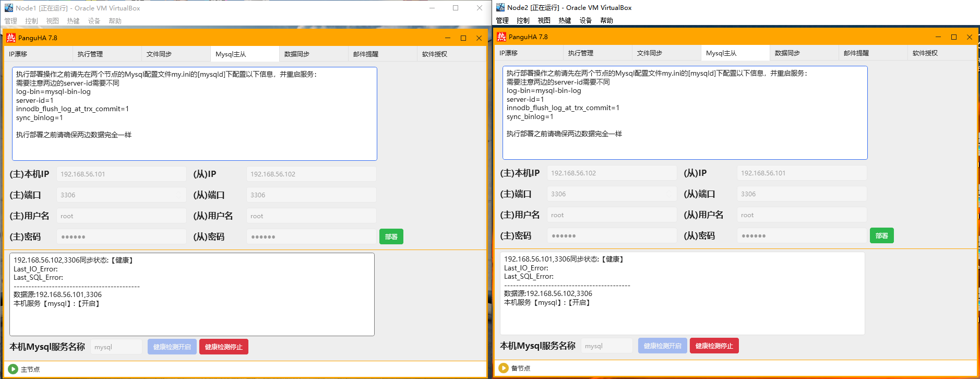Screen dimensions: 980x379
Task: Select Mysql主从 tab in Node1
Action: pyautogui.click(x=245, y=54)
